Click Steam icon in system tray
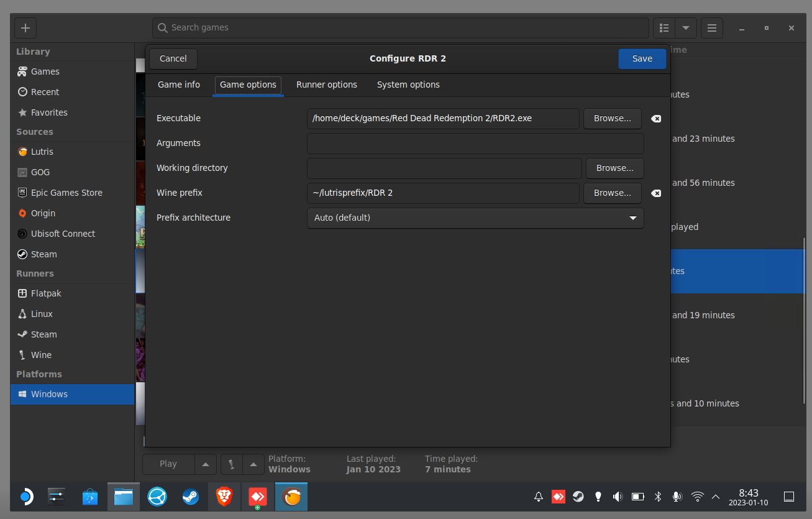 pos(578,497)
